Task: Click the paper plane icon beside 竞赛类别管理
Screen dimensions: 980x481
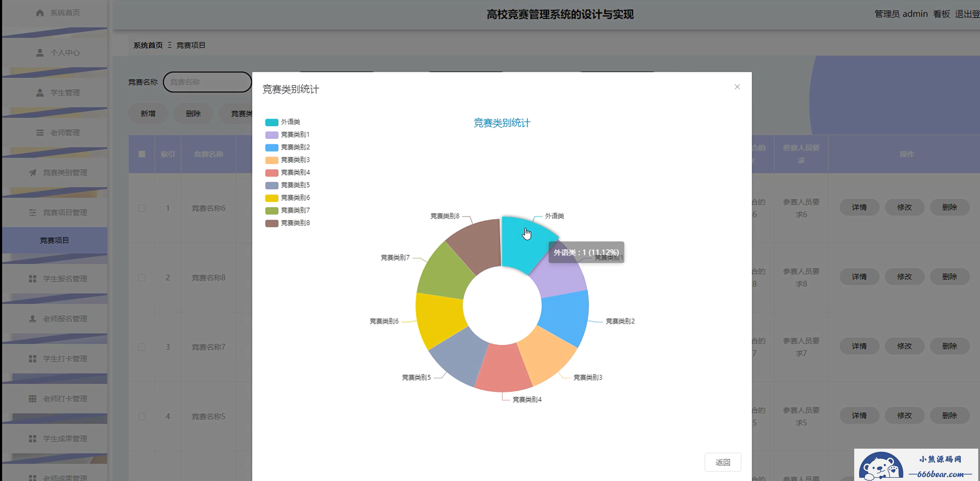Action: (32, 172)
